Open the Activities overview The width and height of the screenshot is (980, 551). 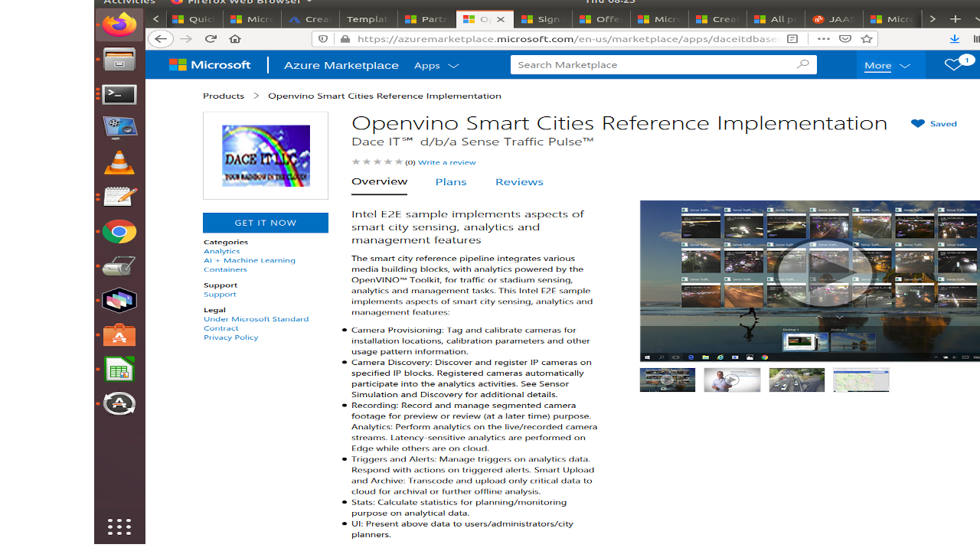point(129,2)
